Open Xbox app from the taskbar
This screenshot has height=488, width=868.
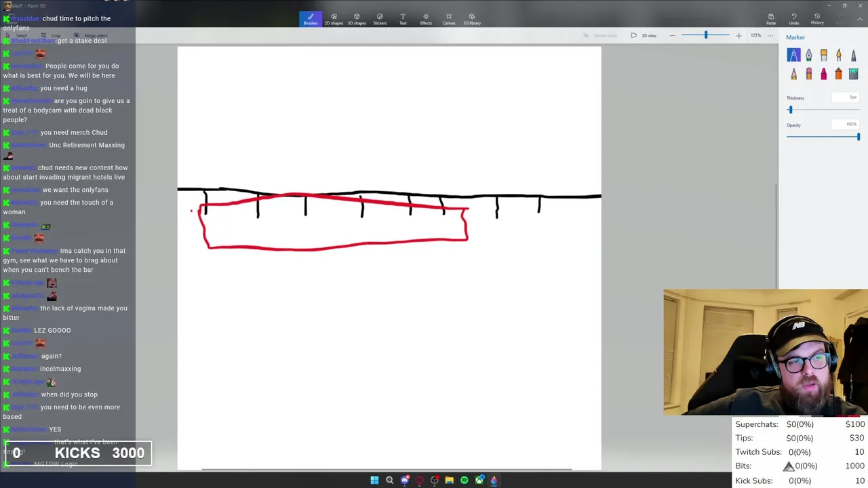(479, 480)
